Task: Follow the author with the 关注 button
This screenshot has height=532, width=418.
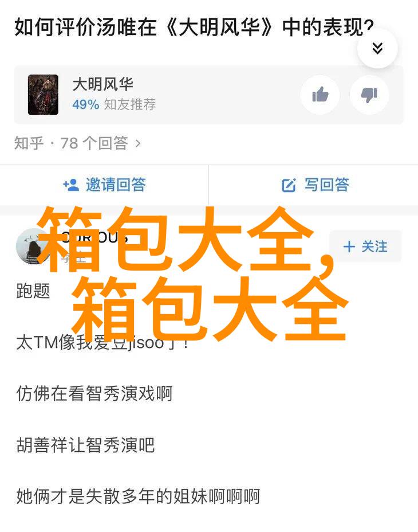Action: (x=365, y=247)
